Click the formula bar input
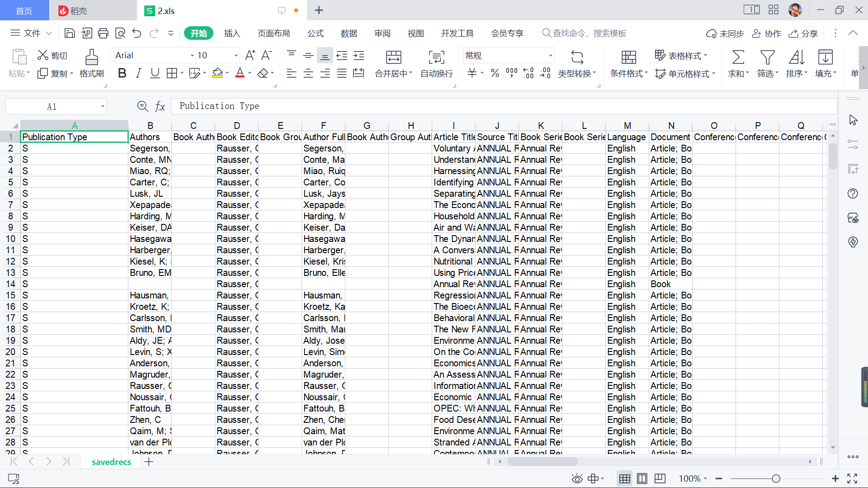This screenshot has width=868, height=488. 504,106
